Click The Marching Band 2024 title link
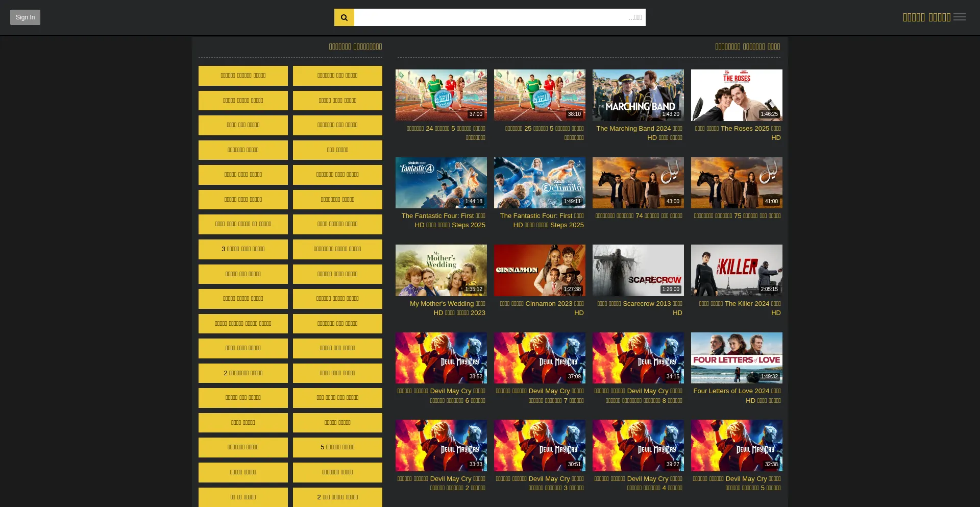This screenshot has width=980, height=507. tap(639, 133)
